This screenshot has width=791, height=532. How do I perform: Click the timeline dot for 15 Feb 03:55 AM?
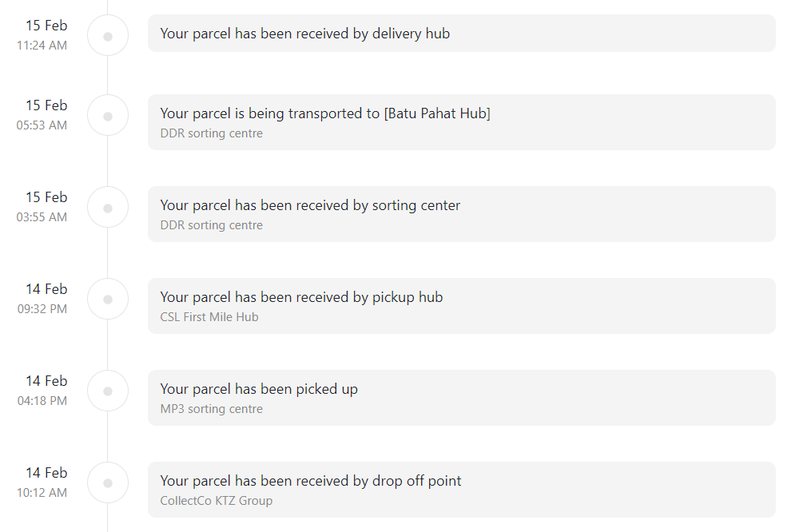click(107, 207)
